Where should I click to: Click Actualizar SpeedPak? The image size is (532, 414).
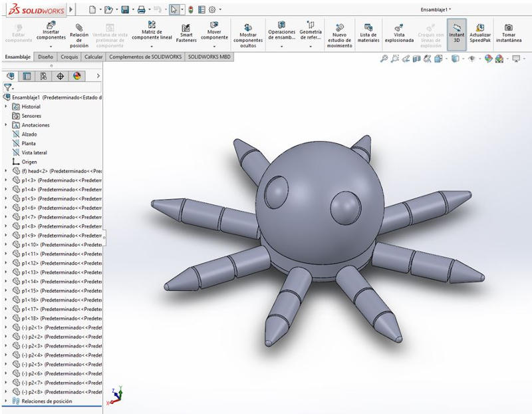pyautogui.click(x=480, y=33)
